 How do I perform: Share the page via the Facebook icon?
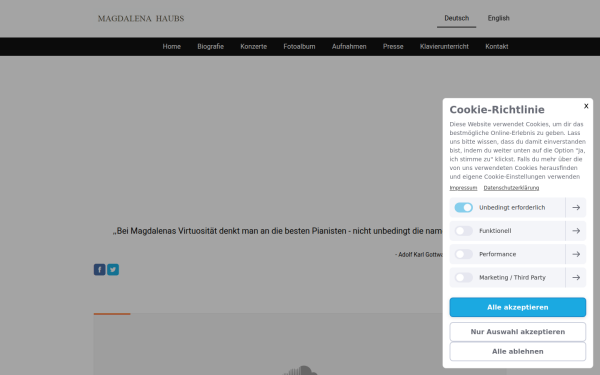point(99,270)
